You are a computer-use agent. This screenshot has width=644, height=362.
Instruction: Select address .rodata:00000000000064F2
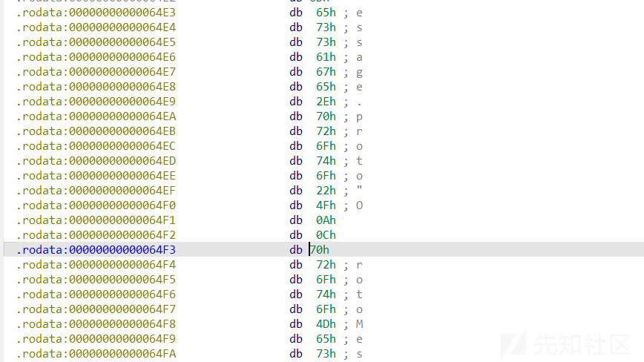(x=96, y=235)
